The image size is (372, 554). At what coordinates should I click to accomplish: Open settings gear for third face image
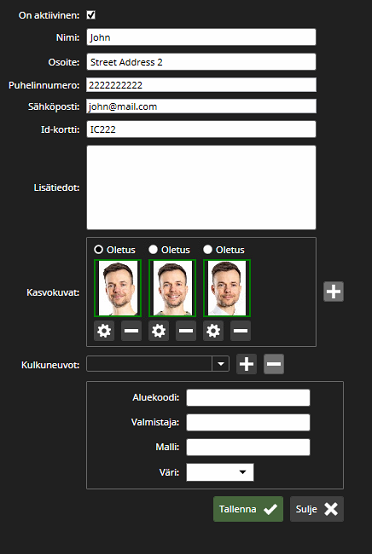[x=213, y=331]
